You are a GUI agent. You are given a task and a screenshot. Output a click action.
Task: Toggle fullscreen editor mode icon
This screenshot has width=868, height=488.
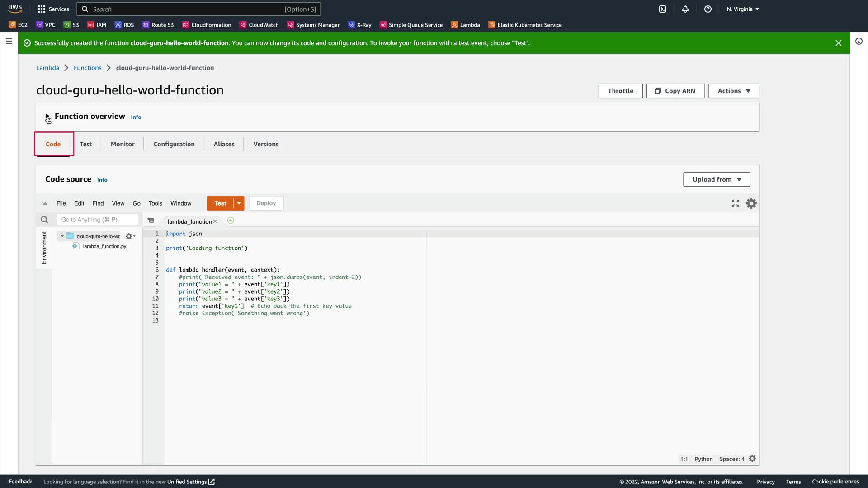click(x=736, y=203)
